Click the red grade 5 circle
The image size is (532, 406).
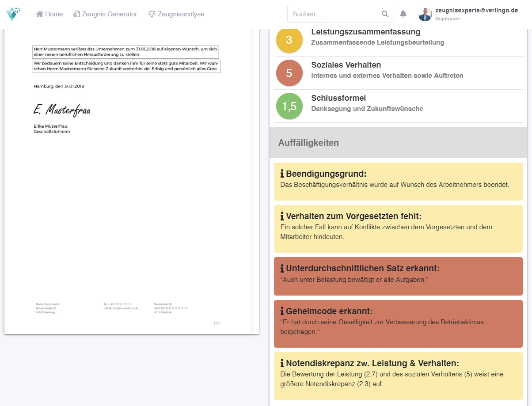[x=289, y=73]
